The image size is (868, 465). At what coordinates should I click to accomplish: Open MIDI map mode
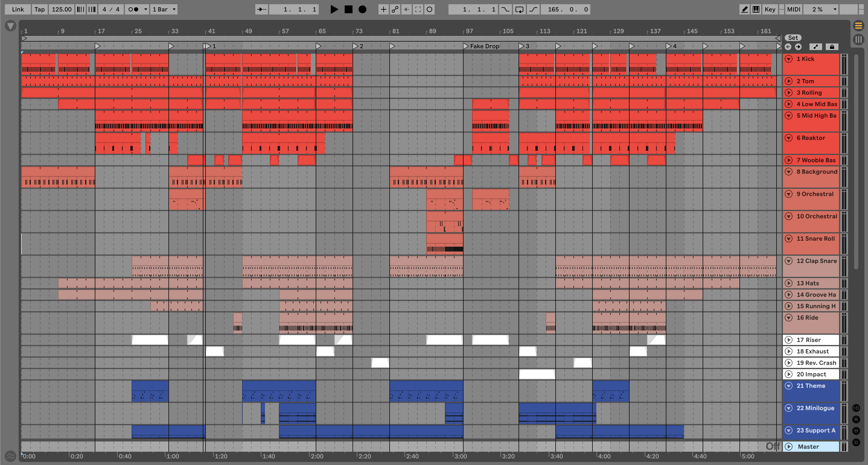tap(793, 9)
